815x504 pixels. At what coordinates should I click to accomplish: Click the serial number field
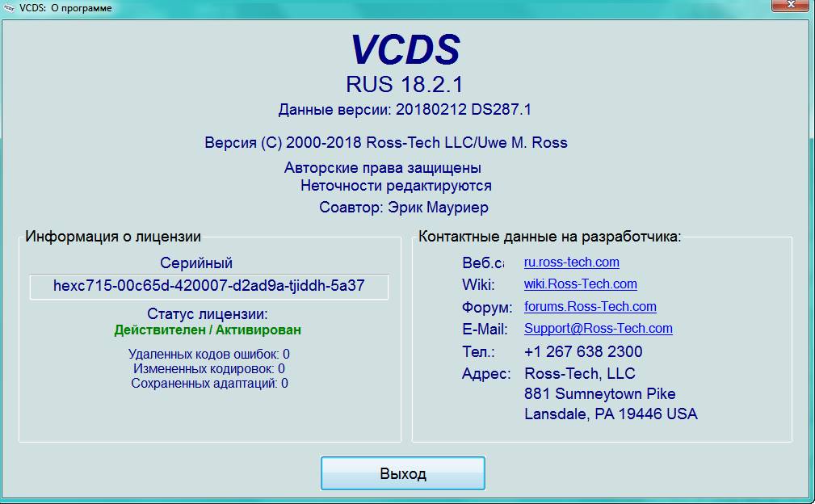(208, 286)
